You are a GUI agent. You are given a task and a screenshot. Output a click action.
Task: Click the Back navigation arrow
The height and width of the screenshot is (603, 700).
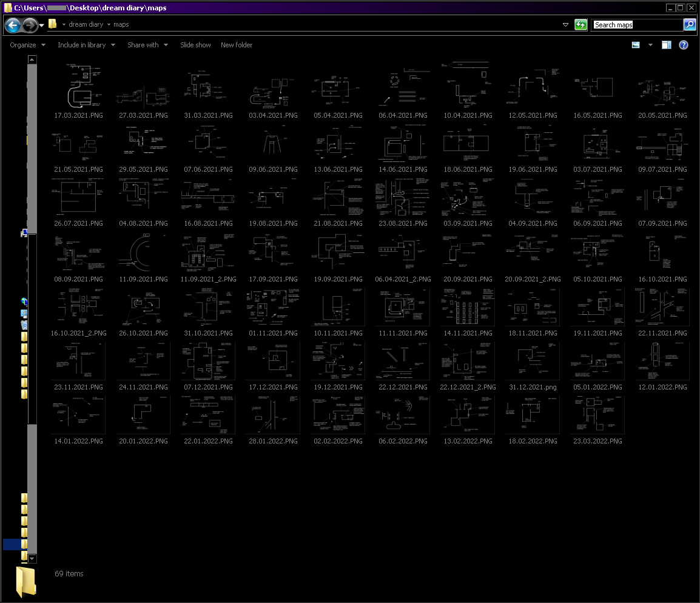[x=13, y=25]
